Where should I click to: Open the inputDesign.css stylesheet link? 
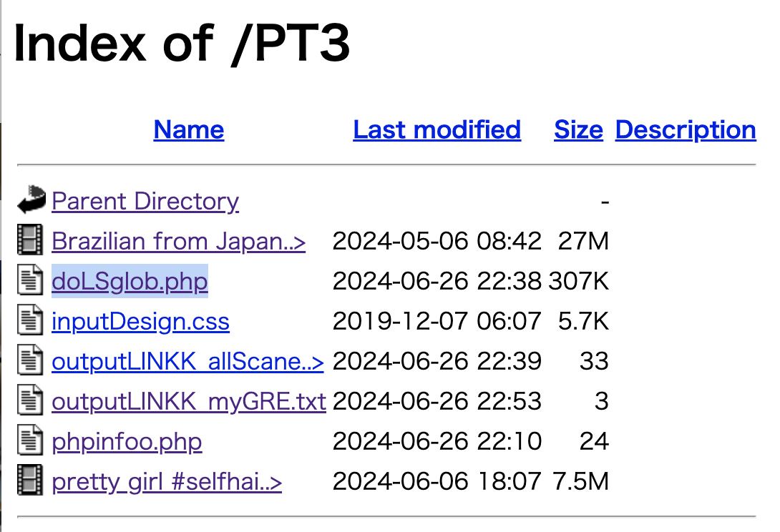(141, 322)
